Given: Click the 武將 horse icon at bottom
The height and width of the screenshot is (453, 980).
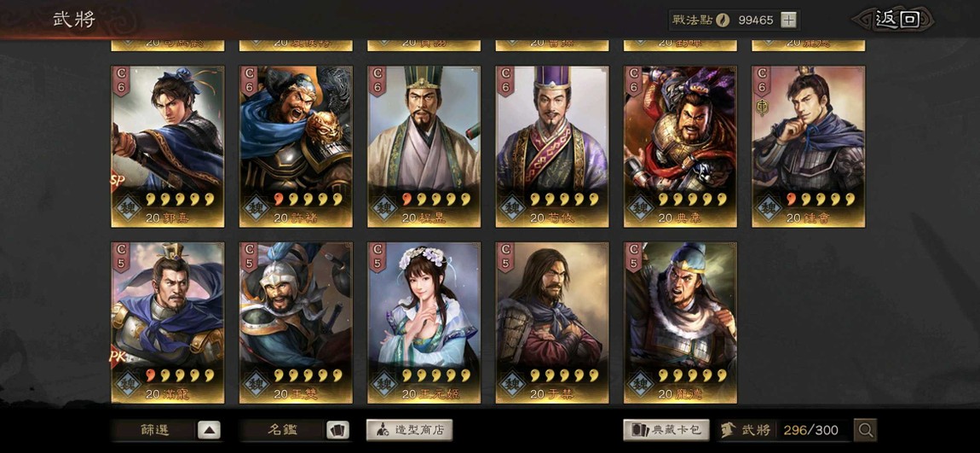Looking at the screenshot, I should coord(727,430).
